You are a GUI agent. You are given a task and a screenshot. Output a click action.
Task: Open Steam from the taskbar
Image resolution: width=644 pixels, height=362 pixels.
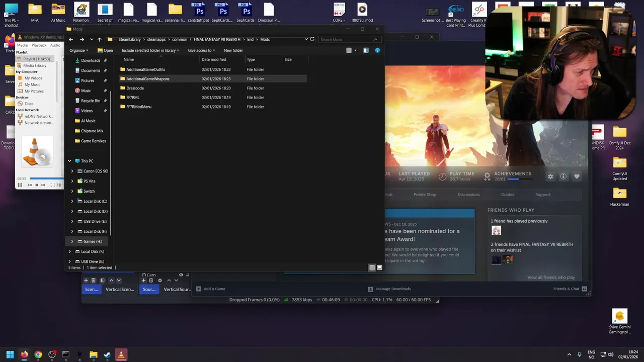tap(107, 354)
